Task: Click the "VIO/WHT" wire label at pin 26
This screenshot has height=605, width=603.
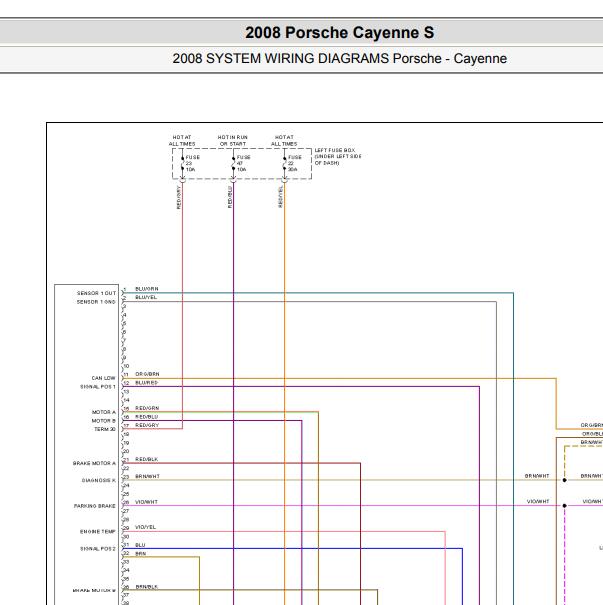Action: 146,502
